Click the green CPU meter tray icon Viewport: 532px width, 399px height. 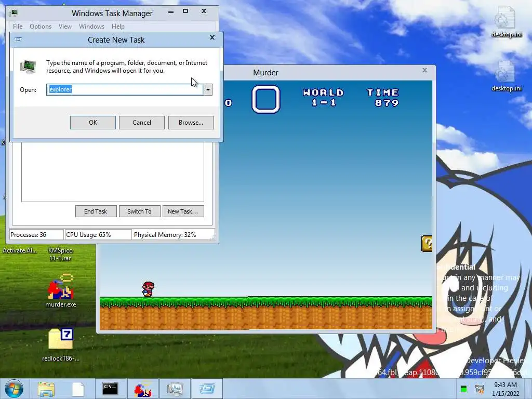coord(463,389)
